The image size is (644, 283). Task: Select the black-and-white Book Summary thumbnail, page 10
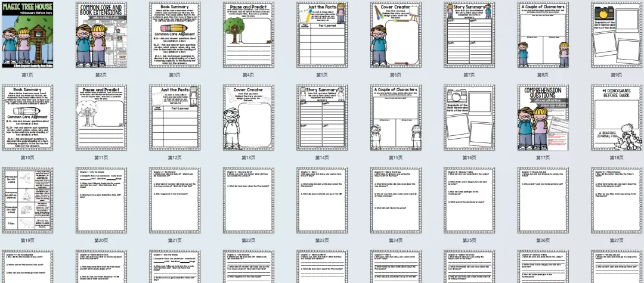click(x=27, y=118)
